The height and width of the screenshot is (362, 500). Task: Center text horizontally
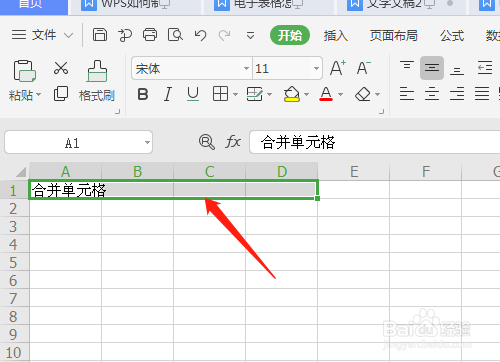point(432,94)
